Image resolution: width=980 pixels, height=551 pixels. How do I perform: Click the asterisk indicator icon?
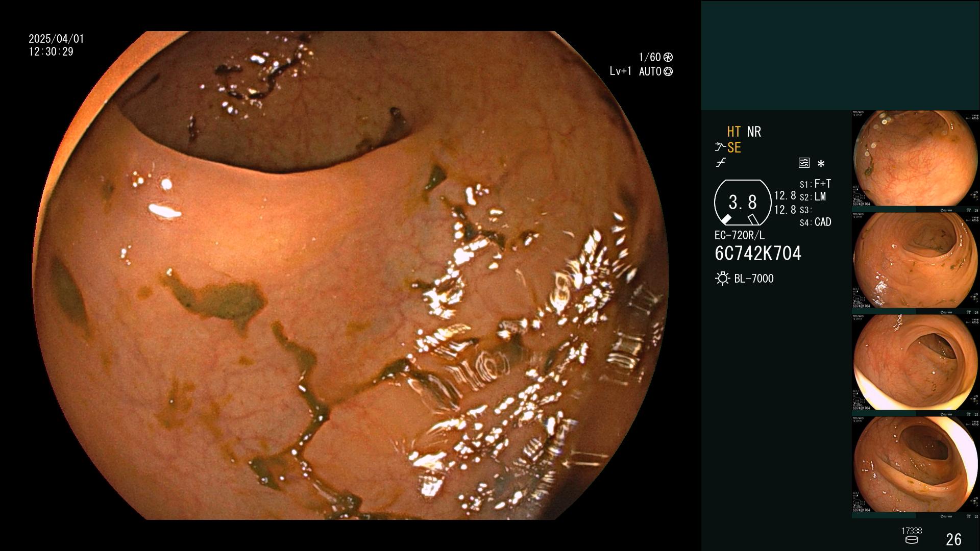point(821,164)
